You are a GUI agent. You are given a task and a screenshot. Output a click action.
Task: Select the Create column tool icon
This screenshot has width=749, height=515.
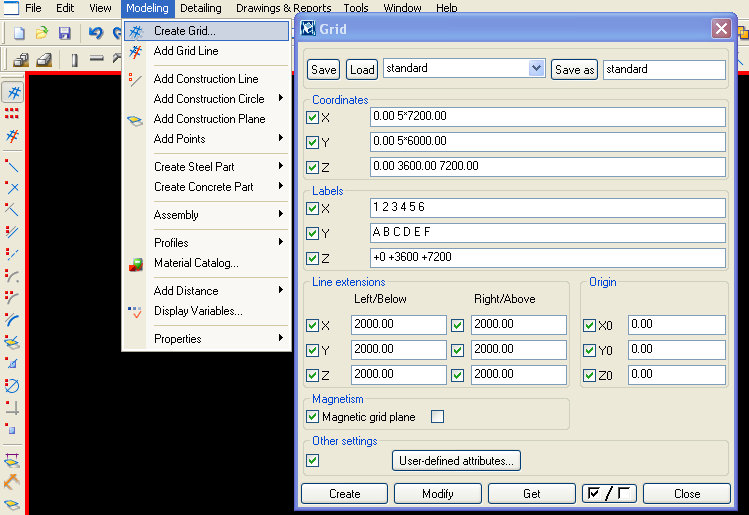[75, 60]
